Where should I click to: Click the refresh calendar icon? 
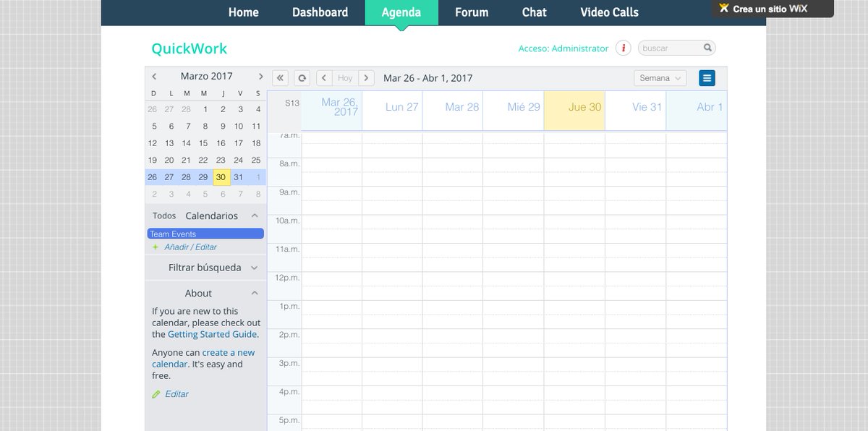tap(302, 77)
